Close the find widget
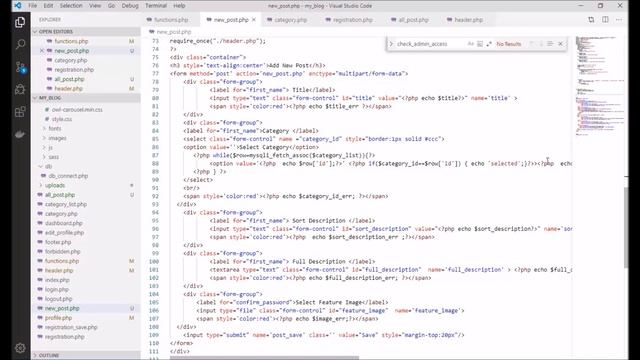 click(x=560, y=44)
